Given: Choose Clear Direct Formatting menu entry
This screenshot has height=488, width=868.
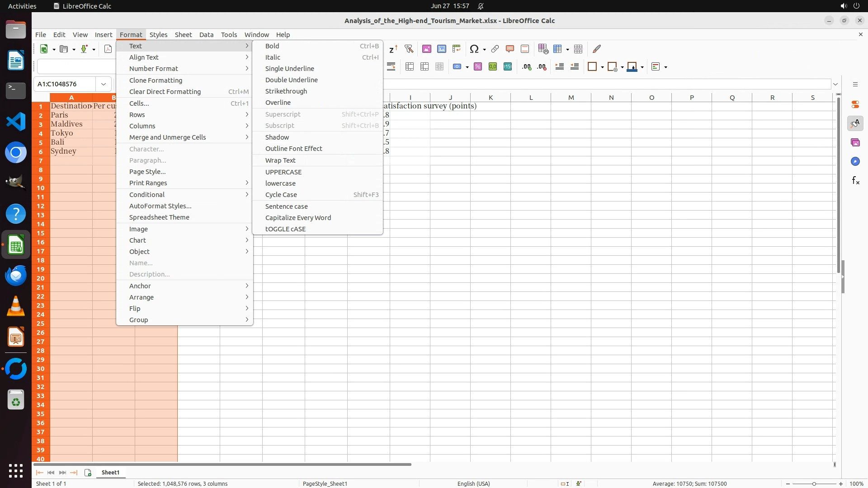Looking at the screenshot, I should 165,92.
